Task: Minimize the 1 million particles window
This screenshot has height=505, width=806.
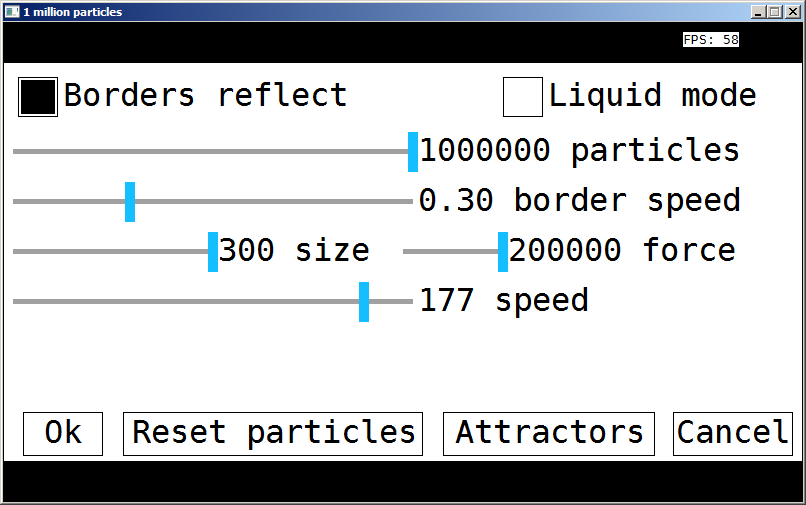Action: pyautogui.click(x=757, y=12)
